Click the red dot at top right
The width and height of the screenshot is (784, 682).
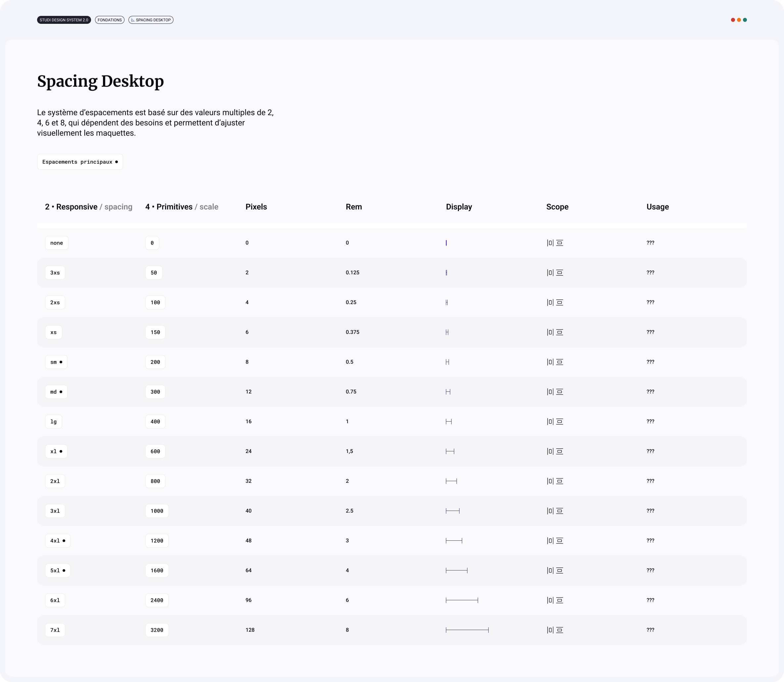click(x=733, y=20)
